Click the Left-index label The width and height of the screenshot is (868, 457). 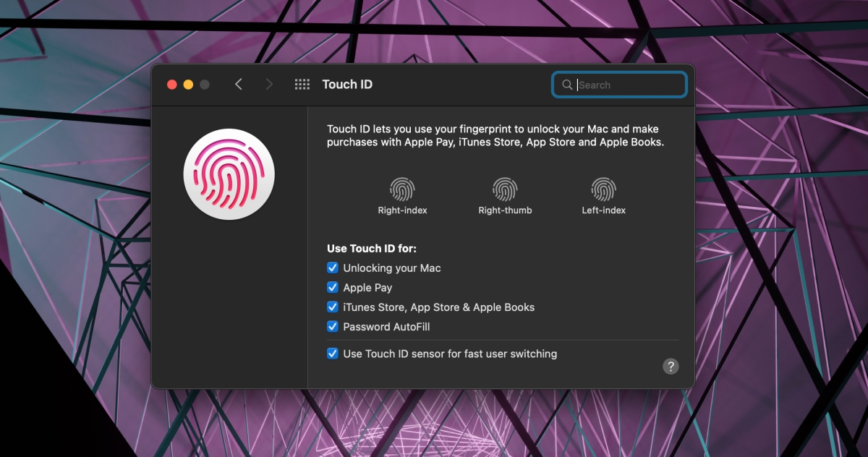coord(603,210)
